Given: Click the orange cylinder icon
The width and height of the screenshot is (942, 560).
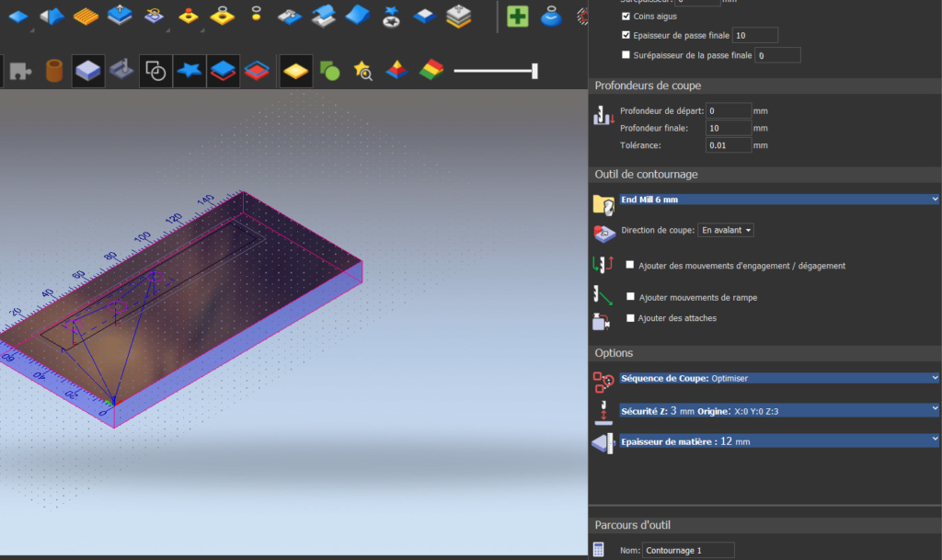Looking at the screenshot, I should click(x=54, y=71).
